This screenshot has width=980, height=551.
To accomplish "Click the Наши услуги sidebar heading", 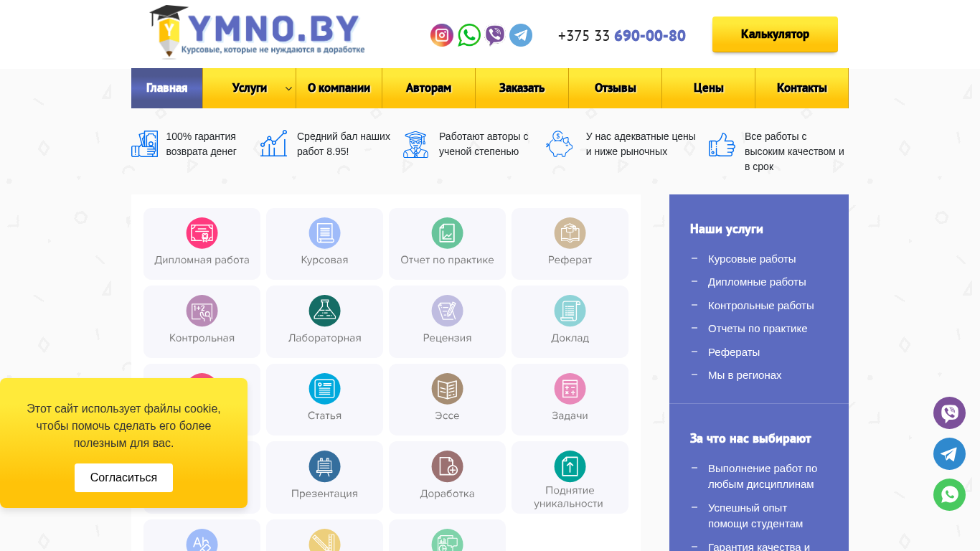I will (x=727, y=229).
